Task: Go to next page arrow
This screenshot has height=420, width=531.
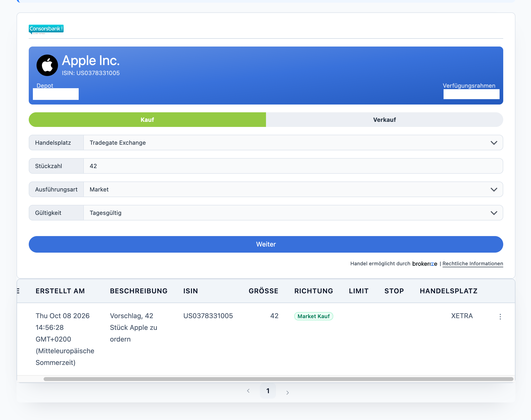Action: [287, 392]
